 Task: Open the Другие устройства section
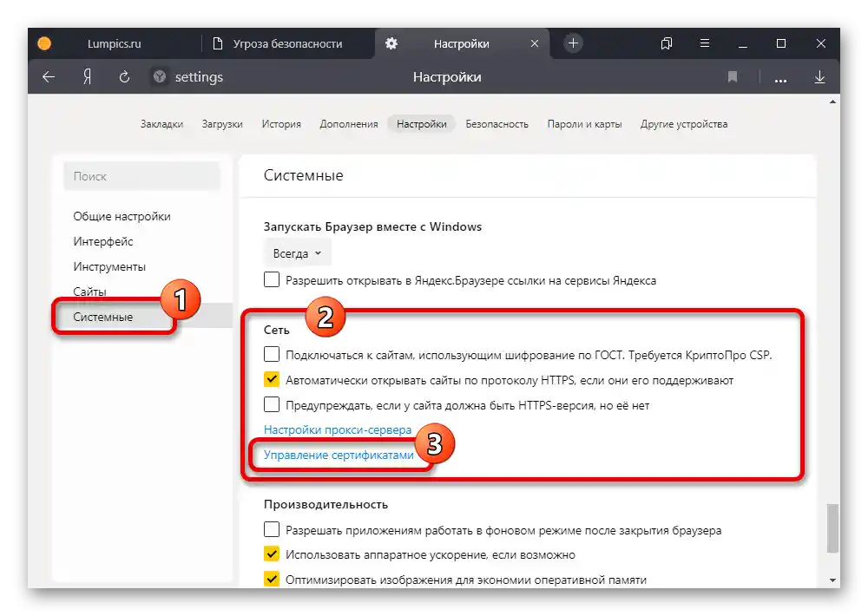684,124
